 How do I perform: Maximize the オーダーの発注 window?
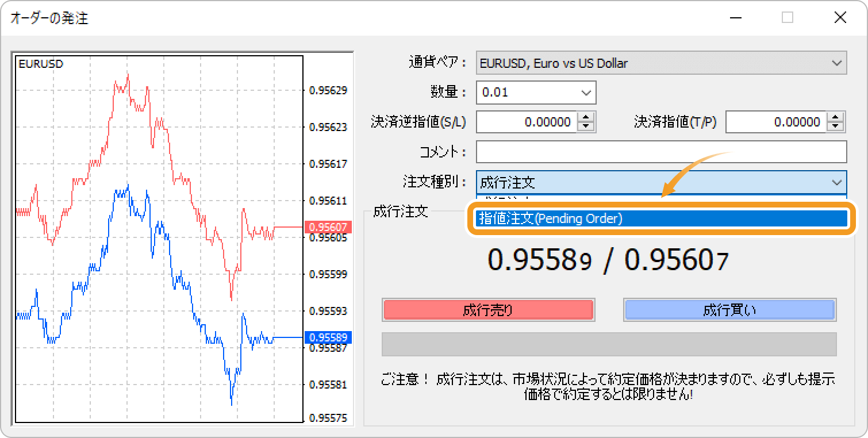tap(788, 18)
